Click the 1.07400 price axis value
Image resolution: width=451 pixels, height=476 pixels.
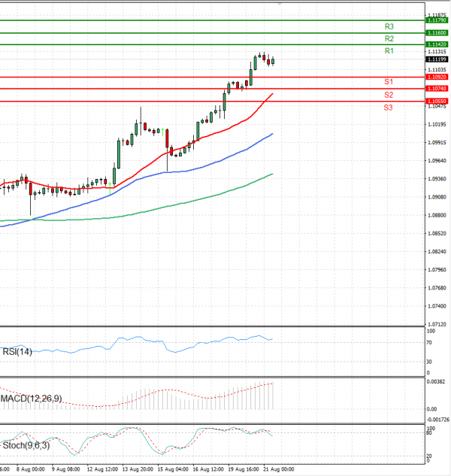pos(437,306)
